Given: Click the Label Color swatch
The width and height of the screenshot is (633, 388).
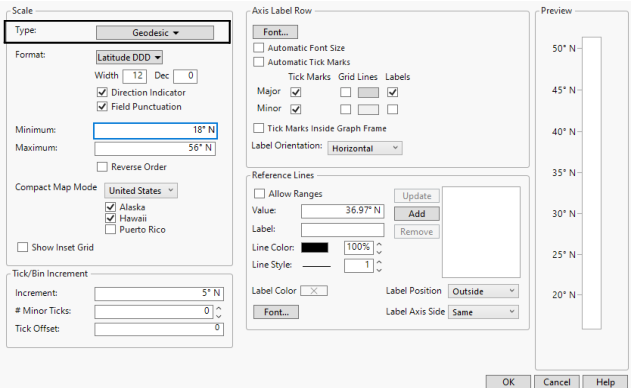Looking at the screenshot, I should pos(314,291).
